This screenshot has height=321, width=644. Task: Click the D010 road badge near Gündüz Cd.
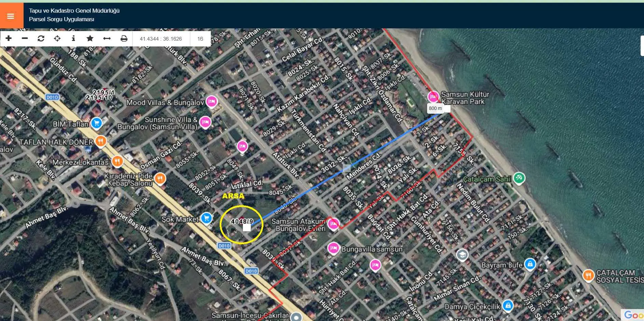(52, 97)
